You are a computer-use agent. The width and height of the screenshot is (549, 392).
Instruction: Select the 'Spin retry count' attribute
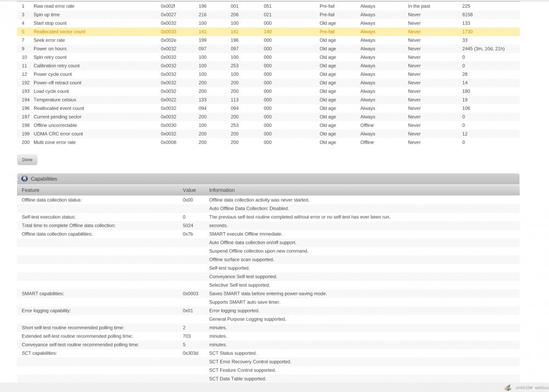(50, 57)
